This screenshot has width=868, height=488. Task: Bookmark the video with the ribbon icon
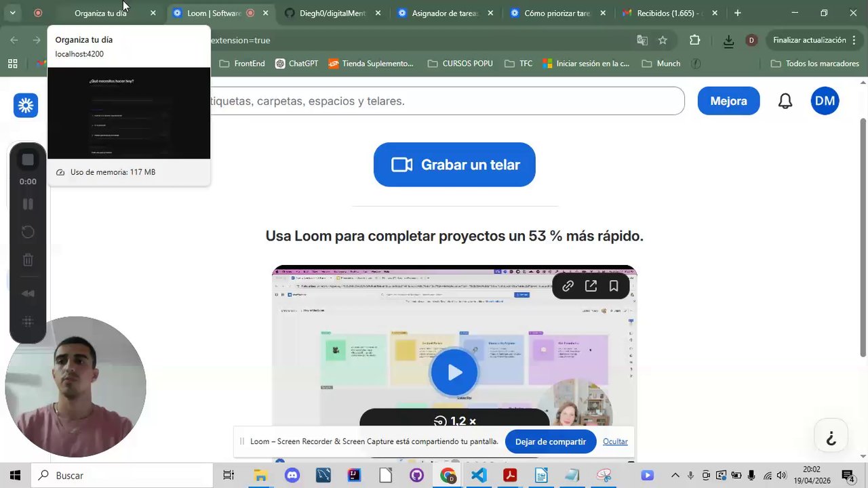[614, 286]
